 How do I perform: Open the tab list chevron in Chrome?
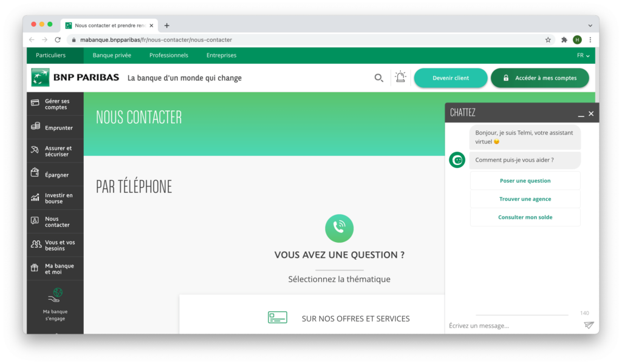[590, 25]
